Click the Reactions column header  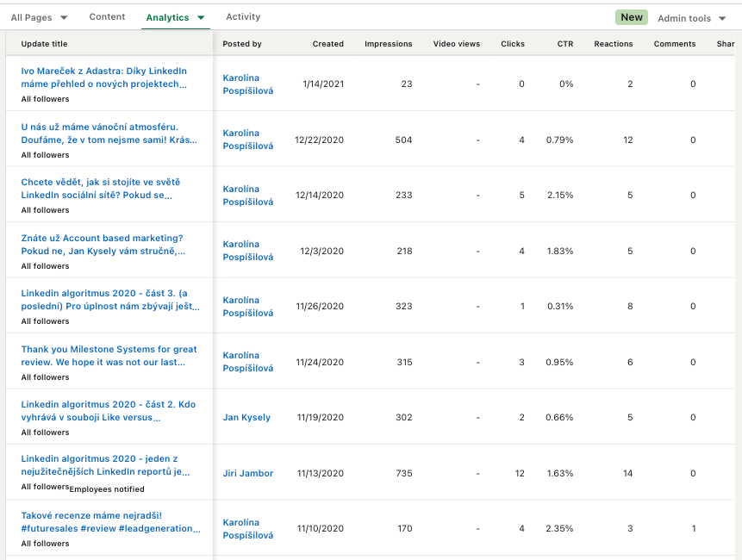(x=613, y=44)
